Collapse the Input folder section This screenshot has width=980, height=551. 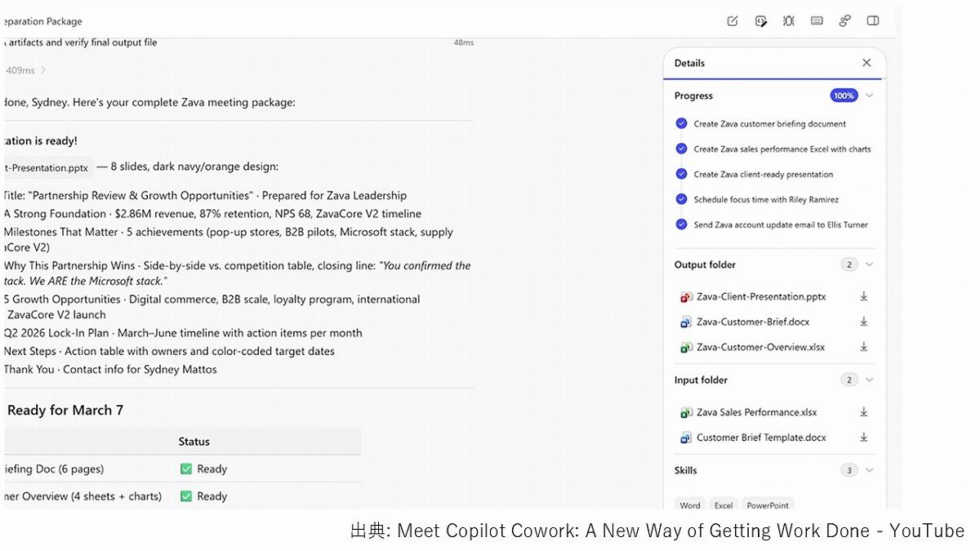tap(870, 380)
